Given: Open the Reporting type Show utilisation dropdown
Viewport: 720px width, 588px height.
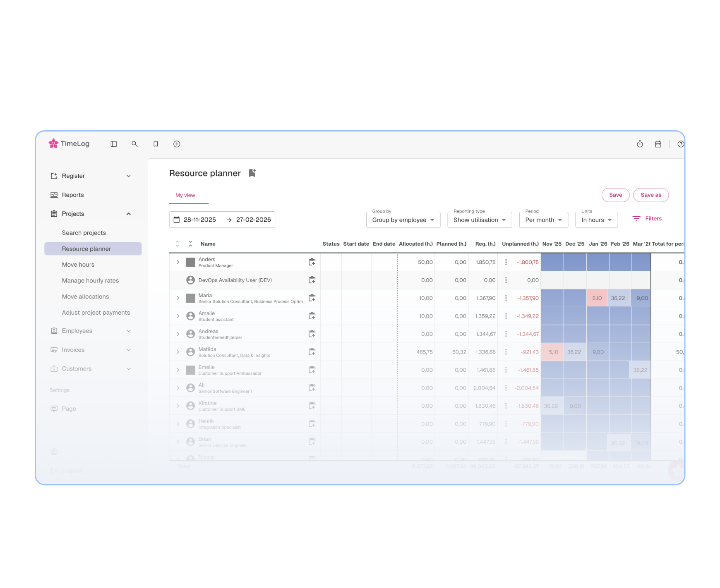Looking at the screenshot, I should (479, 220).
